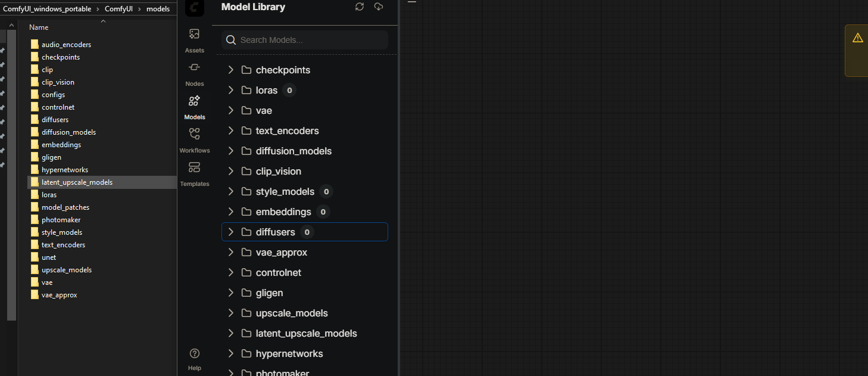The height and width of the screenshot is (376, 868).
Task: Click models in the Explorer address breadcrumb
Action: [158, 9]
